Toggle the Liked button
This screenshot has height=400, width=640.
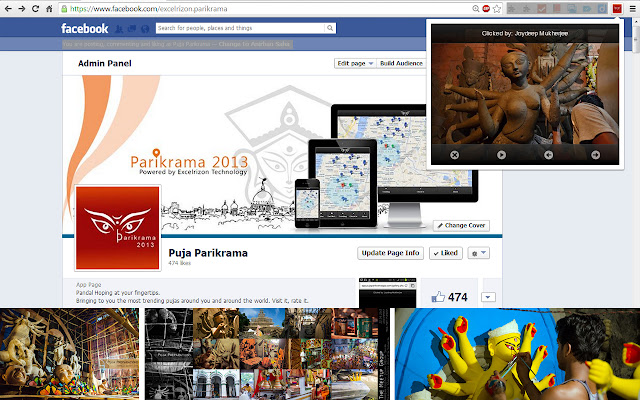(x=446, y=253)
